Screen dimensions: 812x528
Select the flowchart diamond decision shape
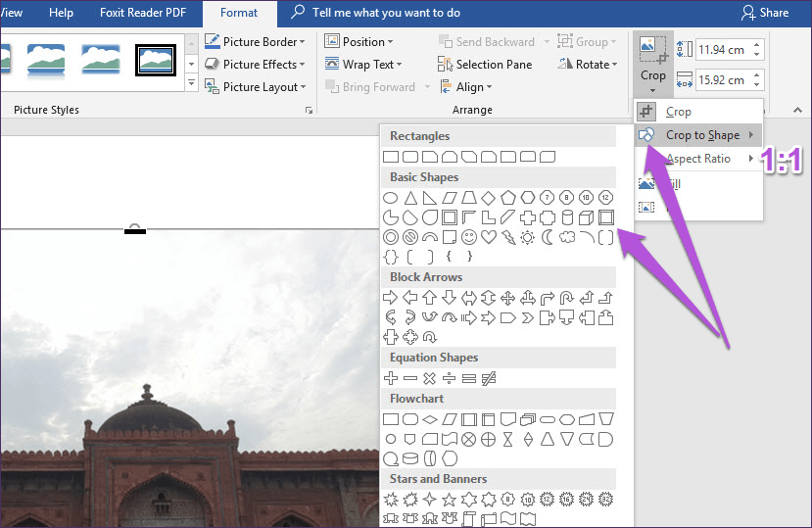(429, 419)
